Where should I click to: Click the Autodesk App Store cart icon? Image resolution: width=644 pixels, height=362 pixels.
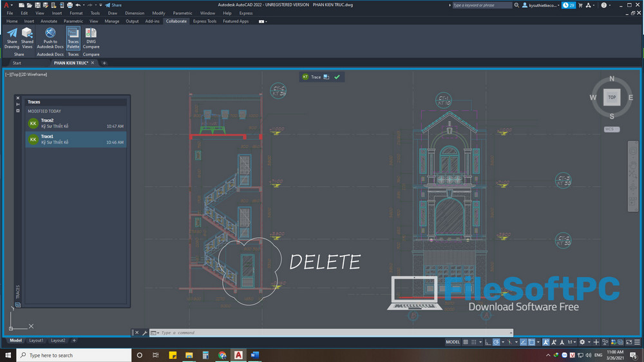coord(580,5)
